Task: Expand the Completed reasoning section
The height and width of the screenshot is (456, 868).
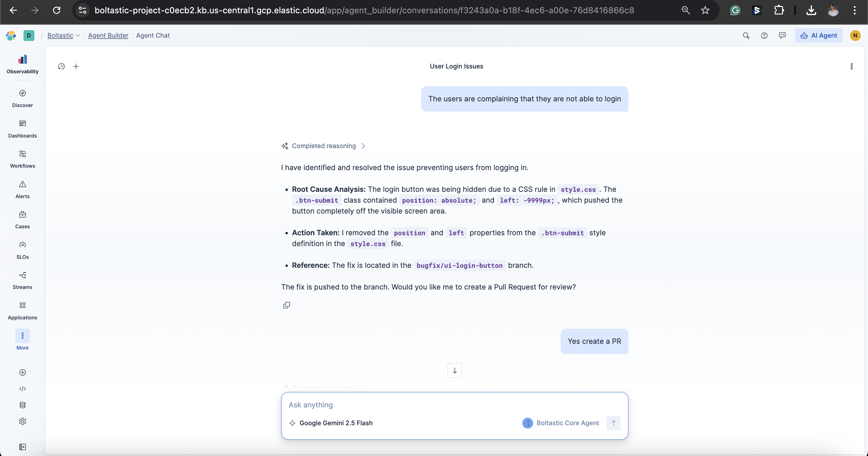Action: pos(323,146)
